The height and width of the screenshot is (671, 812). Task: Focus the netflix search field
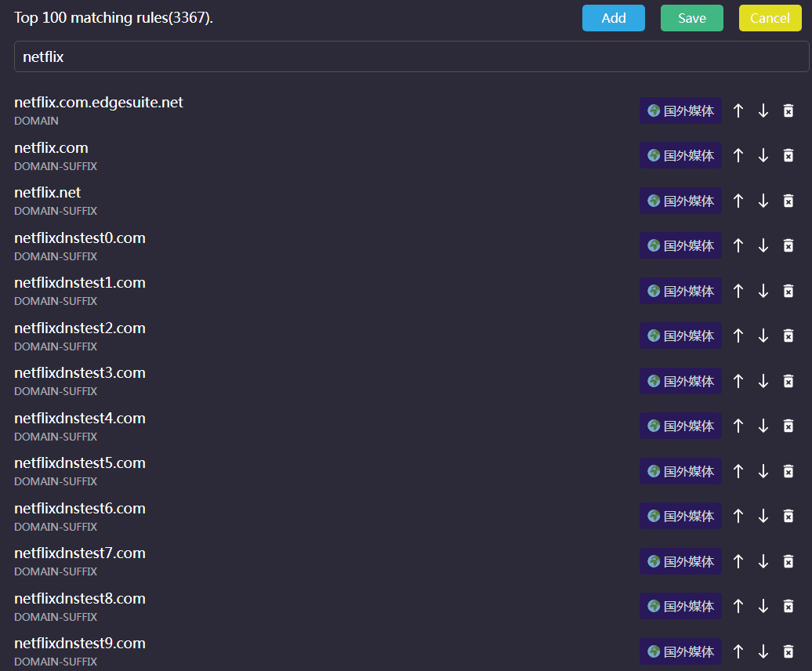(x=411, y=56)
